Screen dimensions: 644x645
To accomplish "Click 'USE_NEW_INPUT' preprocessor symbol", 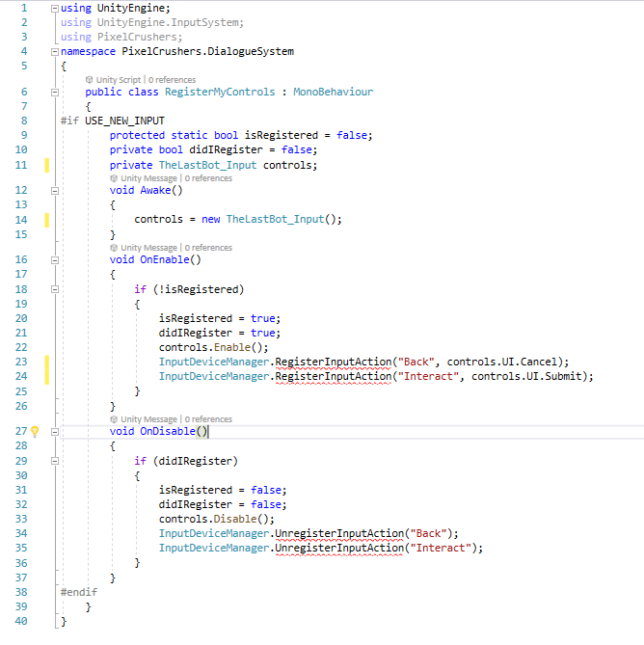I will (x=124, y=121).
